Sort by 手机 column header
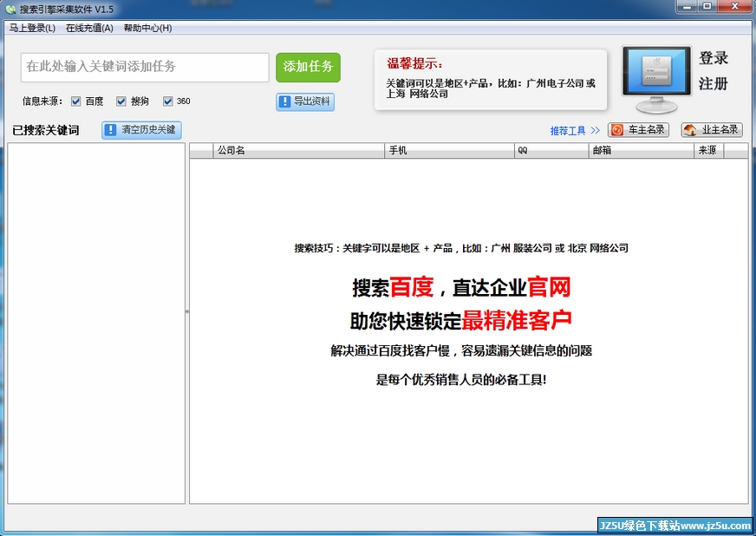This screenshot has width=756, height=536. [x=449, y=151]
